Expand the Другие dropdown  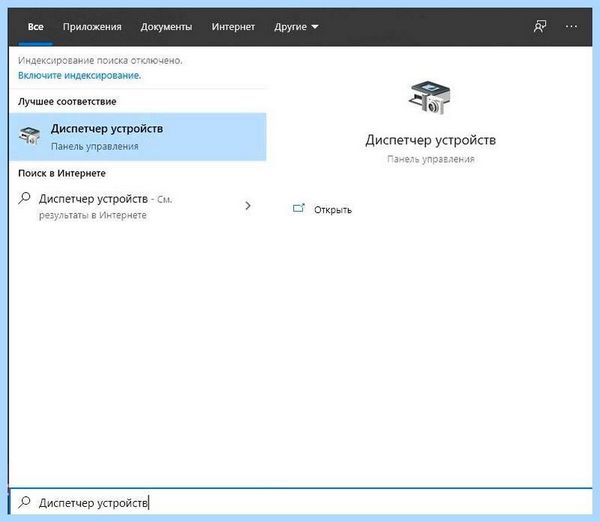[296, 27]
